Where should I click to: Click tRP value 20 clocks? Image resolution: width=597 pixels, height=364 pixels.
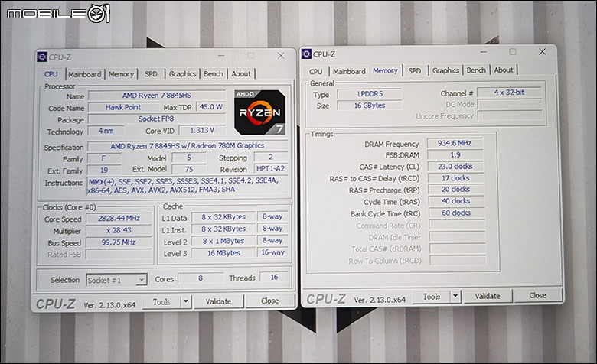click(x=455, y=190)
